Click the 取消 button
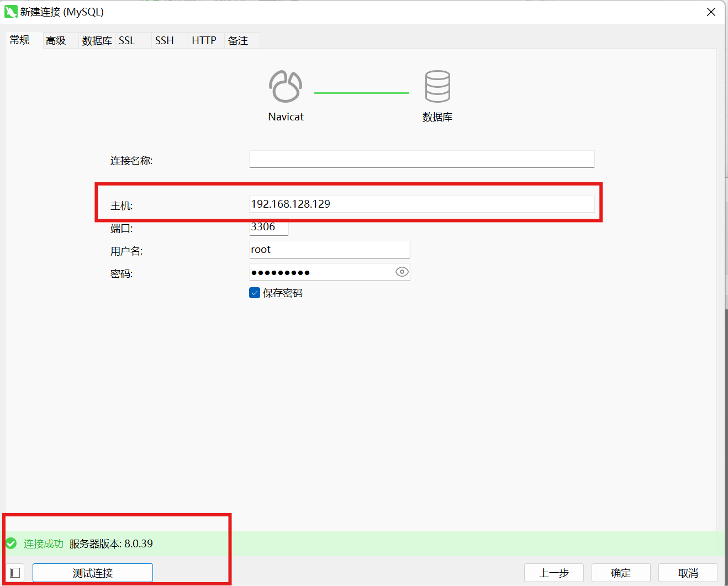 click(688, 573)
